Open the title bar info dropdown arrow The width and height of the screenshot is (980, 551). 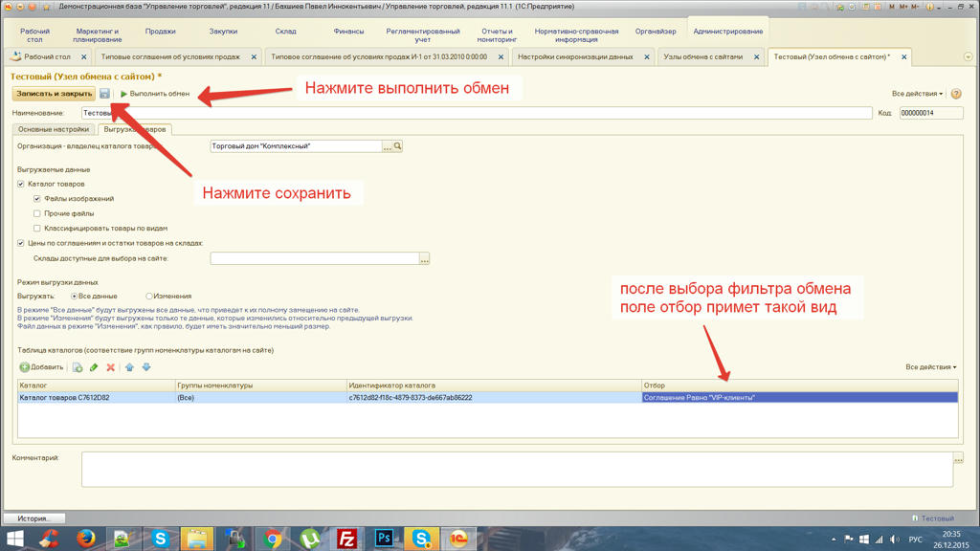tap(939, 7)
